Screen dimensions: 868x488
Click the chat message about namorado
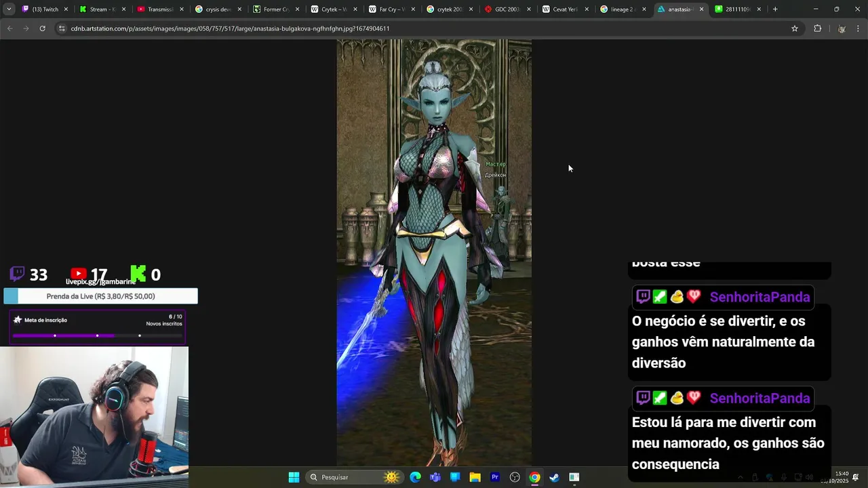pyautogui.click(x=728, y=443)
